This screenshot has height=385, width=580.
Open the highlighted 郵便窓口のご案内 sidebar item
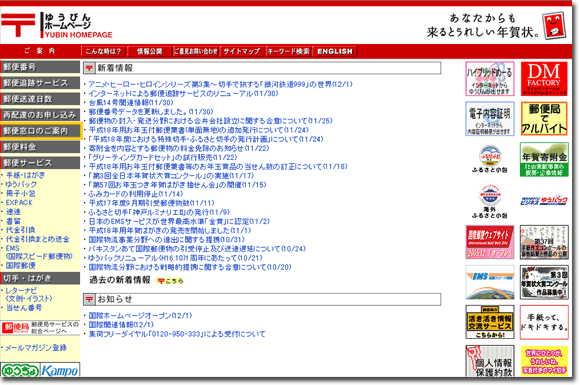pyautogui.click(x=40, y=131)
